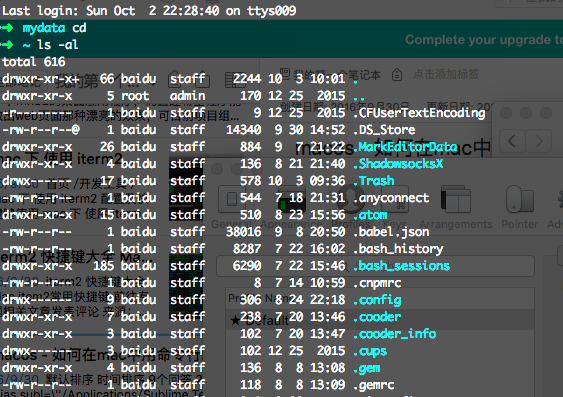This screenshot has width=563, height=397.
Task: Click the search field in preferences
Action: tap(376, 266)
